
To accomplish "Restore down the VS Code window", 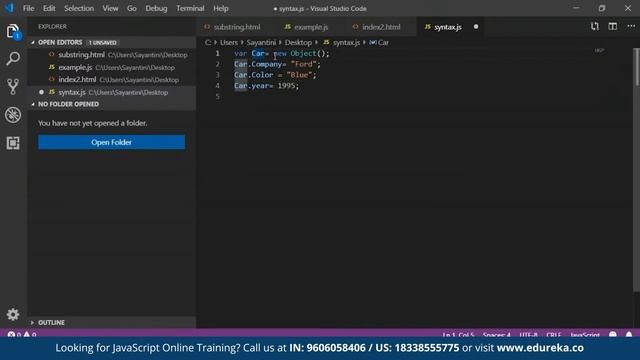I will 602,8.
